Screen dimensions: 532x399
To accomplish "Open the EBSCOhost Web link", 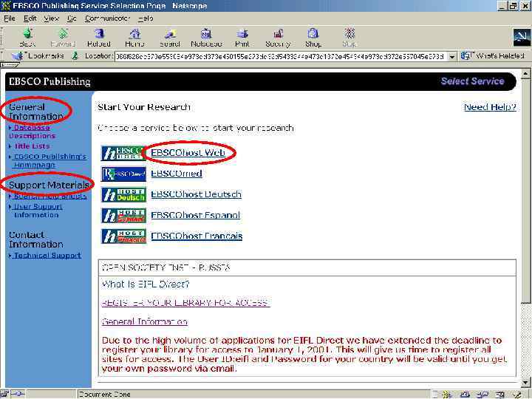I will point(188,153).
